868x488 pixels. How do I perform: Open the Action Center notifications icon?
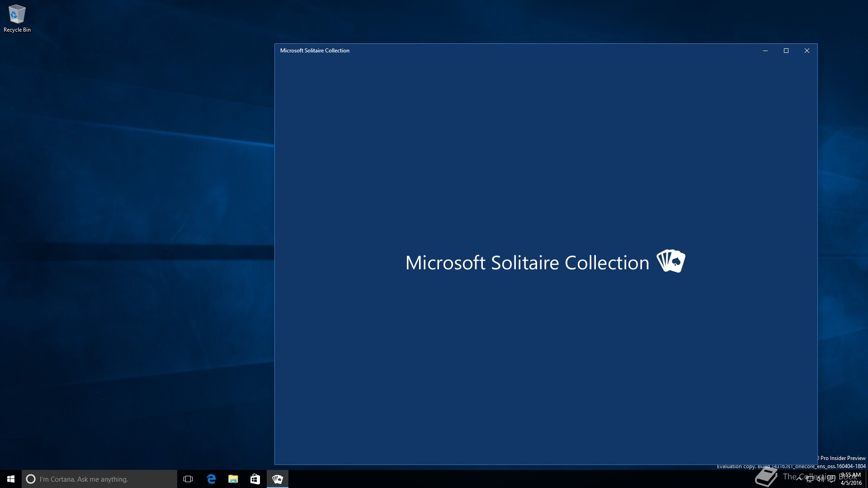831,479
